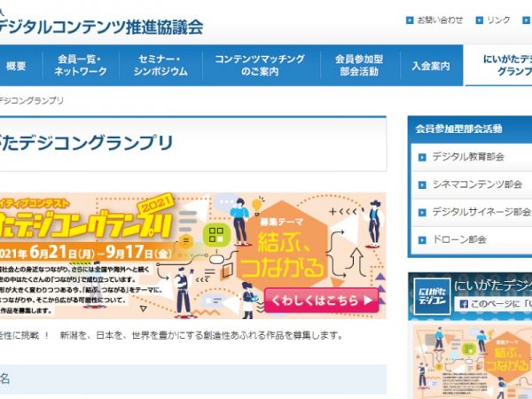The width and height of the screenshot is (532, 399).
Task: Click the arrow icon beside お問い合わせ
Action: (410, 20)
